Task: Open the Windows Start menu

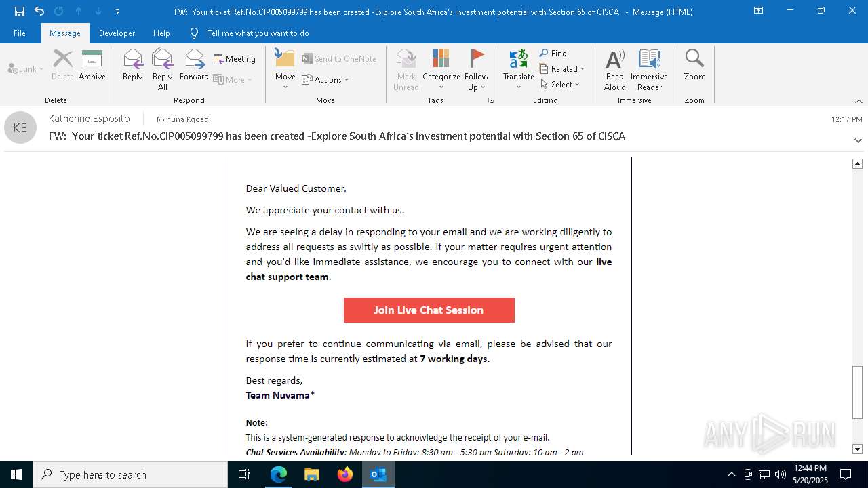Action: [16, 474]
